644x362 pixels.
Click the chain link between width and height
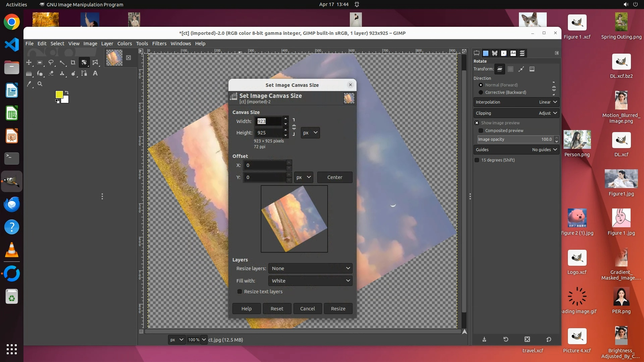[x=294, y=127]
